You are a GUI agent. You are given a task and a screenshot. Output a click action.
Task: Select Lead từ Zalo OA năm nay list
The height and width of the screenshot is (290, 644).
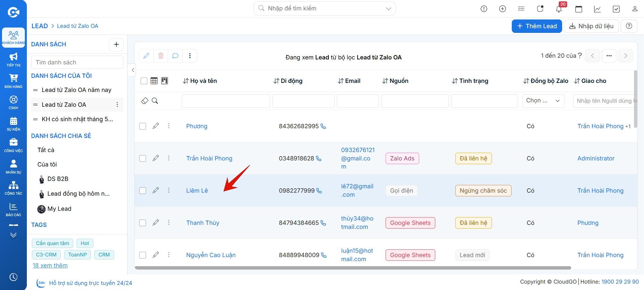(x=77, y=90)
